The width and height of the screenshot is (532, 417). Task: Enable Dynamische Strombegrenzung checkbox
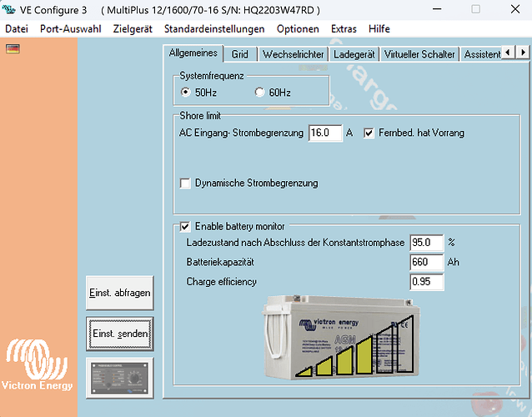click(185, 183)
